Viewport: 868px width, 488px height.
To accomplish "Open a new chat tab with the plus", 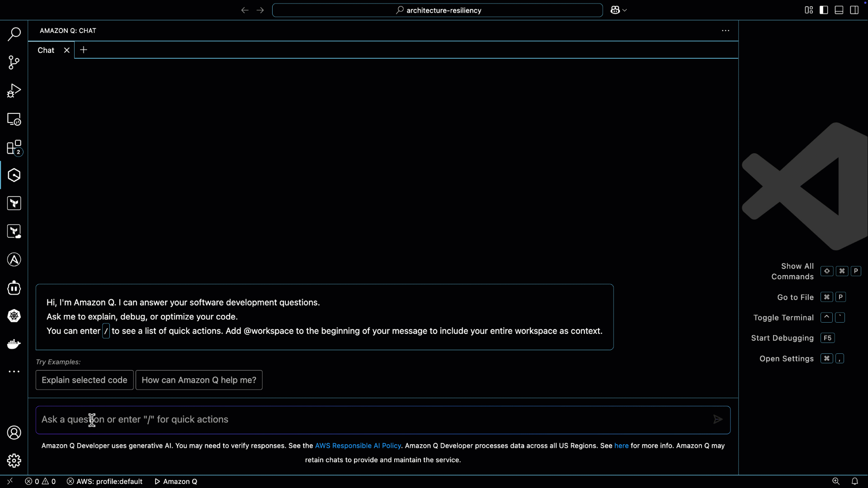I will coord(83,50).
